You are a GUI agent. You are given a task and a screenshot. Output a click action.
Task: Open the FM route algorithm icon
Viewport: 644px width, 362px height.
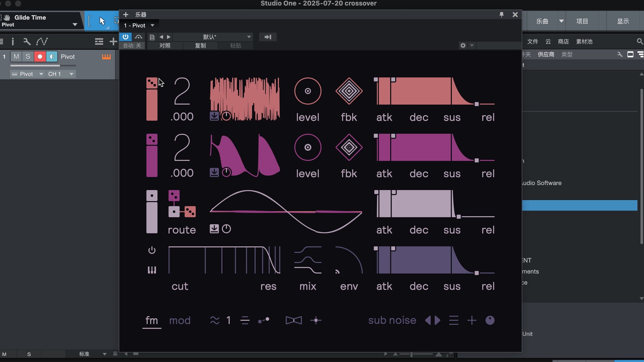point(182,204)
